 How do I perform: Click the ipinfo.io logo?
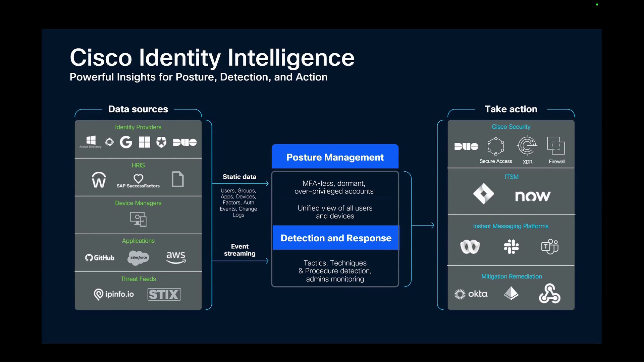114,294
